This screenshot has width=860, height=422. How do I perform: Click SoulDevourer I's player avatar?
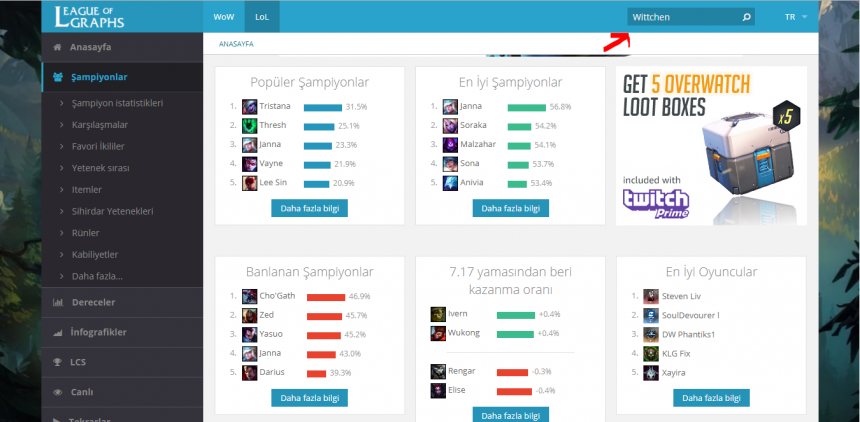point(651,316)
